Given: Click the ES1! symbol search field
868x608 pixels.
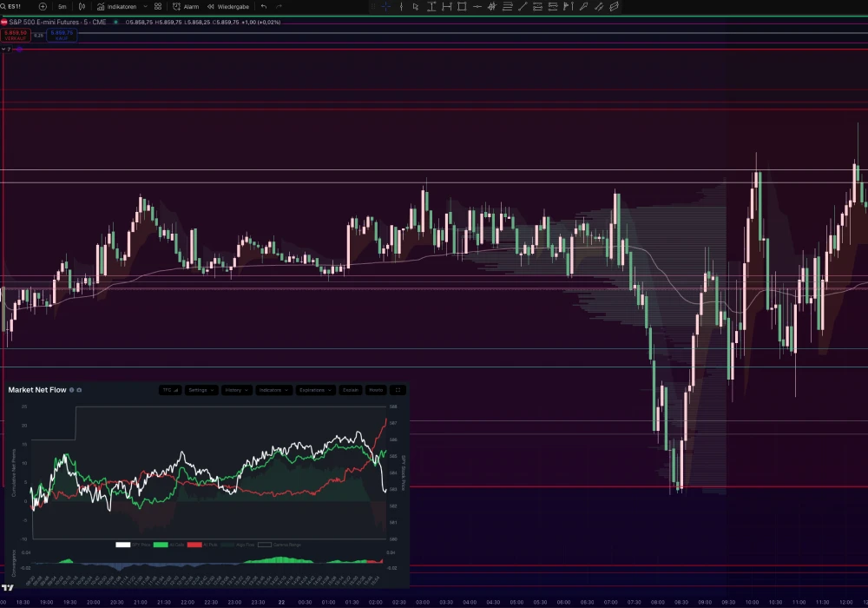Looking at the screenshot, I should point(14,7).
